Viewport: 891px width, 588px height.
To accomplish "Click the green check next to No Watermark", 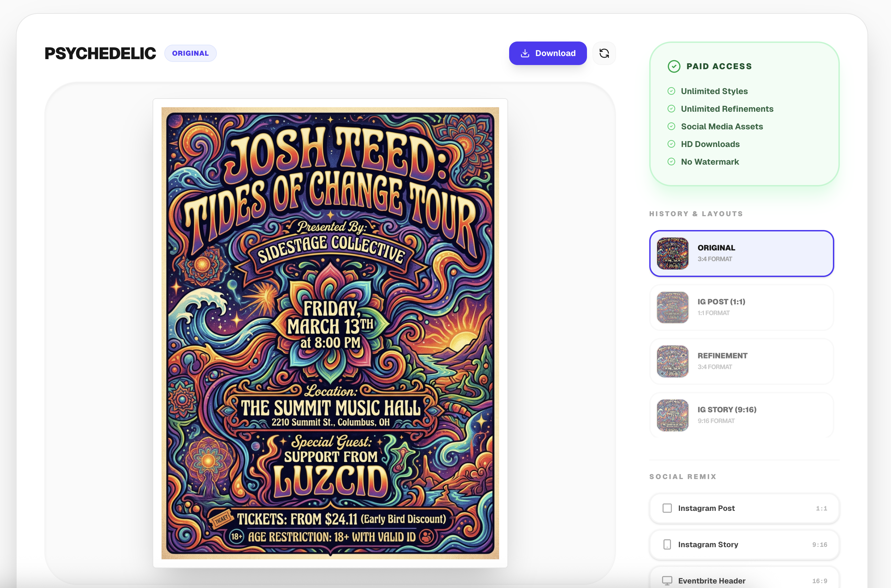I will coord(672,162).
